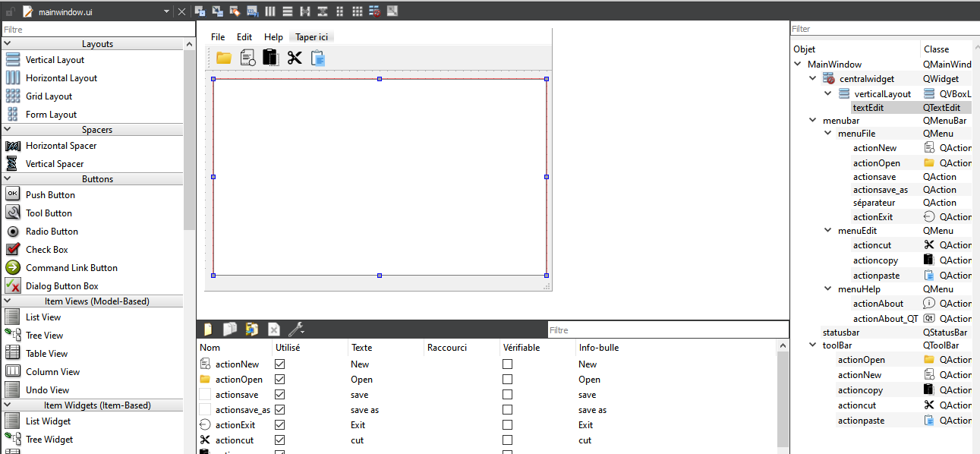Collapse Item Views (Model-Based) category header
The height and width of the screenshot is (454, 980).
[x=92, y=301]
